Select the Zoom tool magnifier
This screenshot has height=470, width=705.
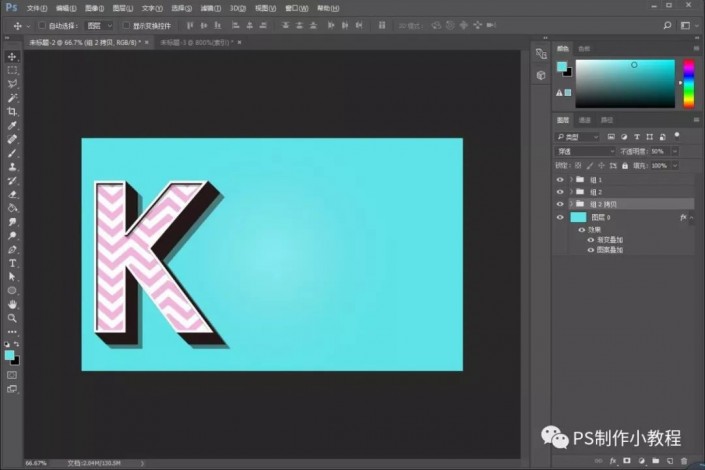pyautogui.click(x=12, y=318)
